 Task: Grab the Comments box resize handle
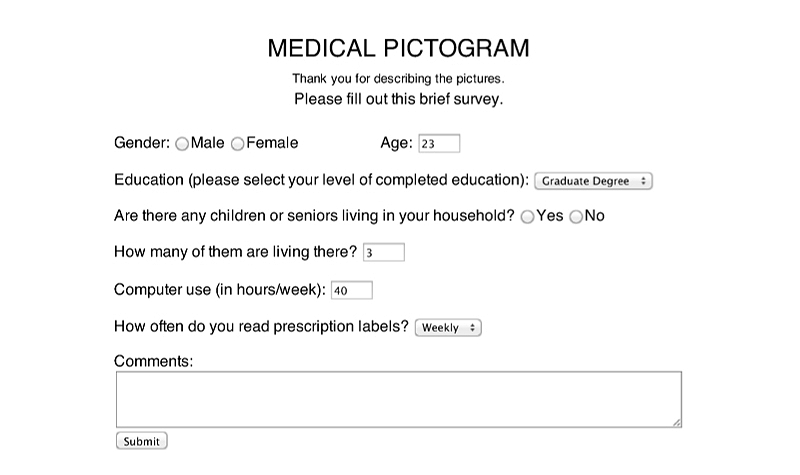pos(677,423)
